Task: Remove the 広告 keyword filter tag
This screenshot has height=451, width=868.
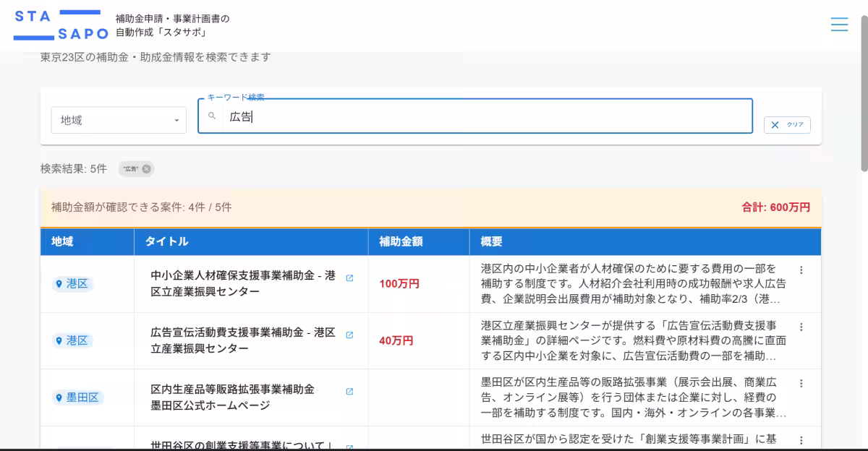Action: (146, 168)
